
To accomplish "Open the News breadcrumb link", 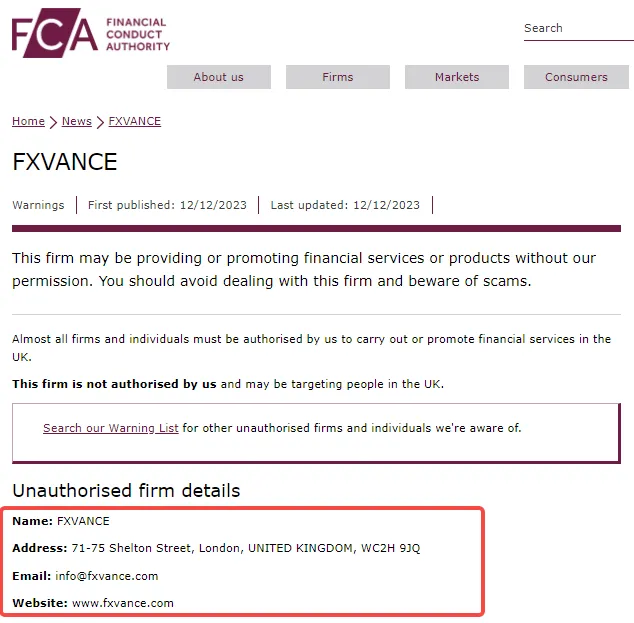I will tap(77, 121).
